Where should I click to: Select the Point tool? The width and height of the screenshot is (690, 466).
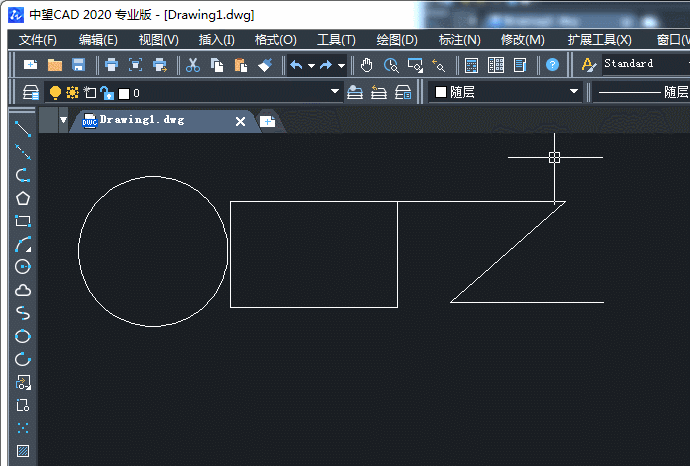coord(23,428)
